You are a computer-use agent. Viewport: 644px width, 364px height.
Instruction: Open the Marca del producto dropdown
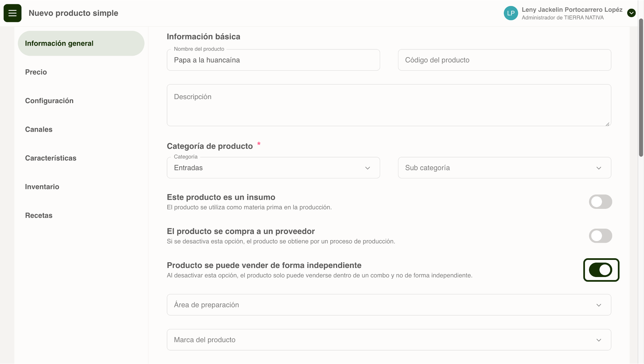(389, 340)
